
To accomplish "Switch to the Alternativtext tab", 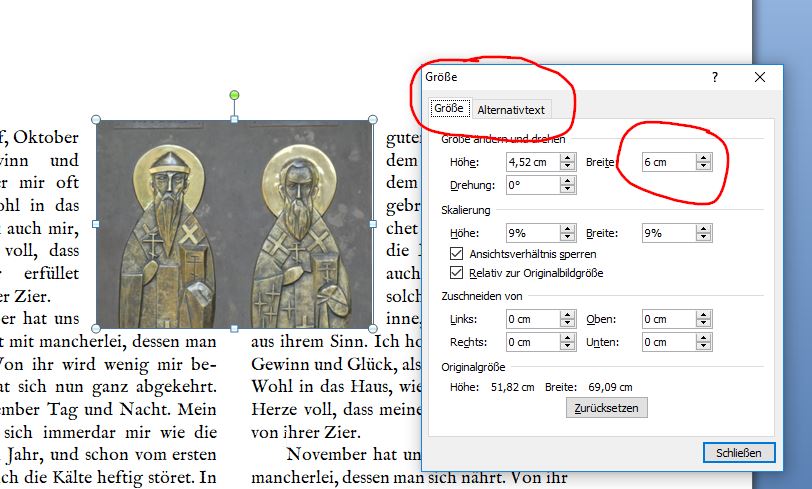I will [511, 109].
